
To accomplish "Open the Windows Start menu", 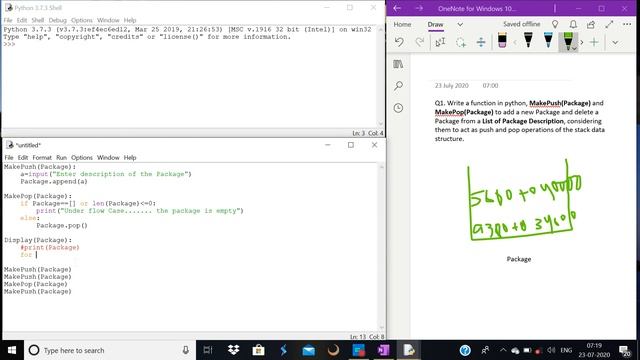I will 12,350.
